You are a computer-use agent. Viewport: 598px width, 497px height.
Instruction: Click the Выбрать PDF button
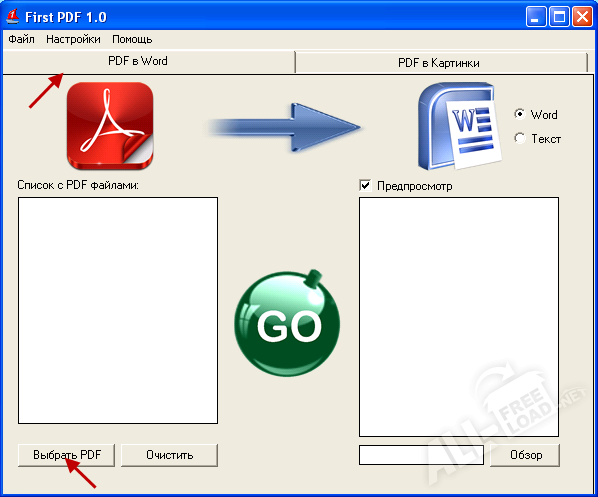click(x=66, y=455)
